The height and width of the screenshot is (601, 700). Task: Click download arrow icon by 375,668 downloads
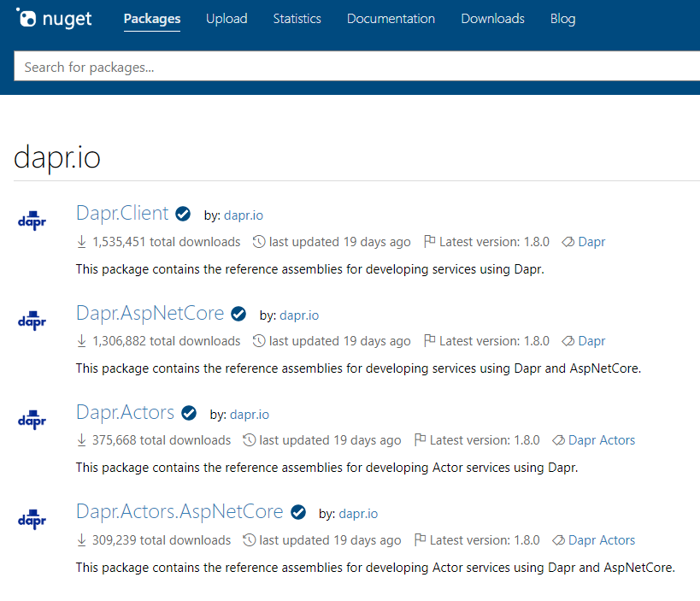(x=82, y=439)
